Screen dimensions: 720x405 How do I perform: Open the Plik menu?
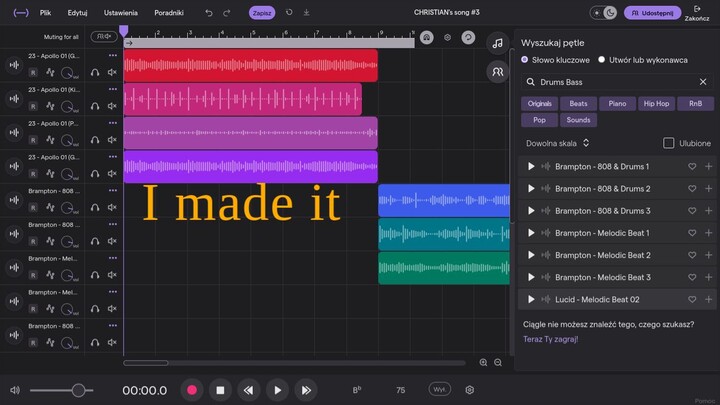45,13
